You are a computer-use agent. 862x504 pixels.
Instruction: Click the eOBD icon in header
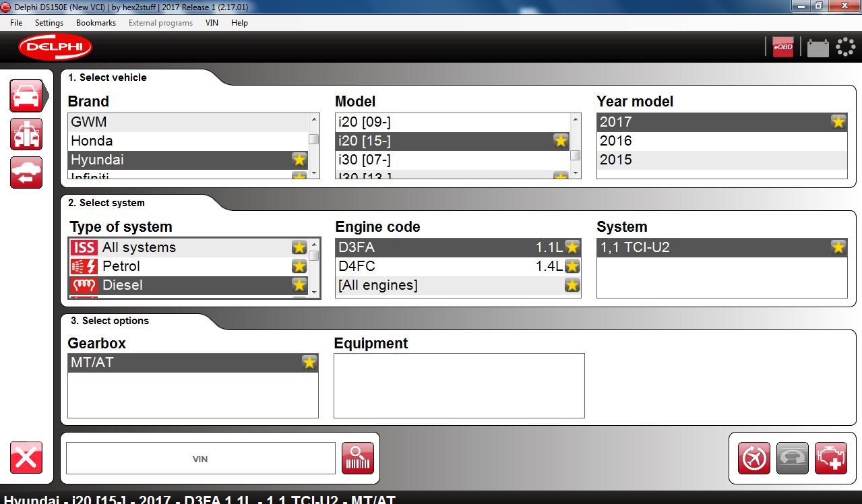coord(782,47)
